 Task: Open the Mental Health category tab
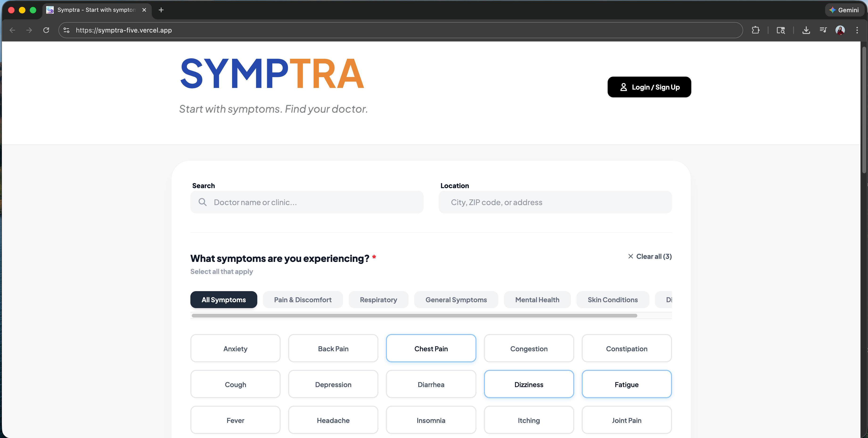[x=537, y=299]
